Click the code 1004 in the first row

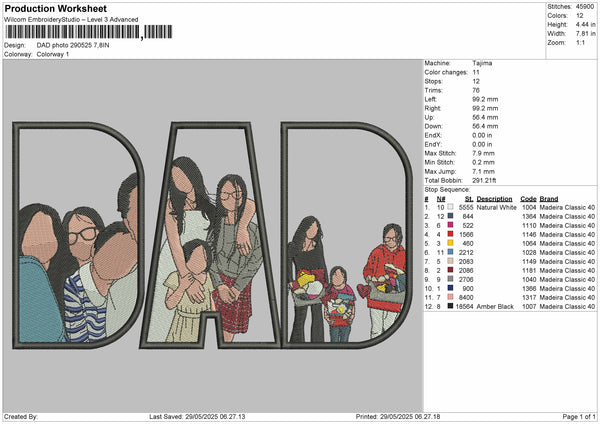pos(529,207)
